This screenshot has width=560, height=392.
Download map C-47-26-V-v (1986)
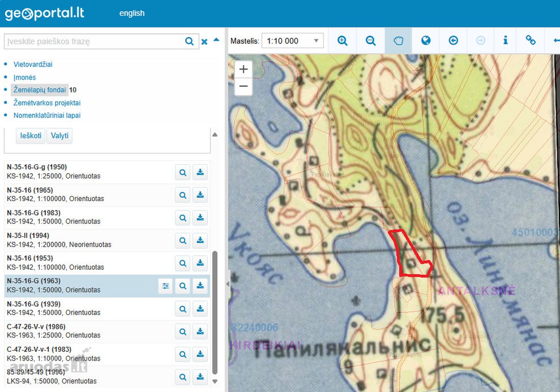200,331
